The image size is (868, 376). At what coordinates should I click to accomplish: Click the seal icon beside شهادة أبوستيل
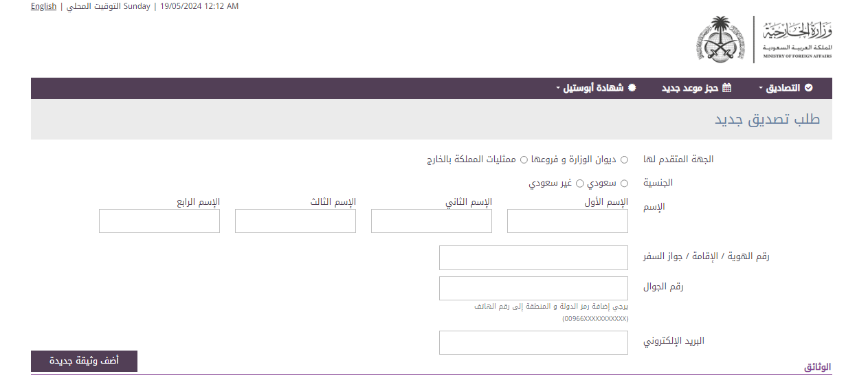pyautogui.click(x=632, y=88)
